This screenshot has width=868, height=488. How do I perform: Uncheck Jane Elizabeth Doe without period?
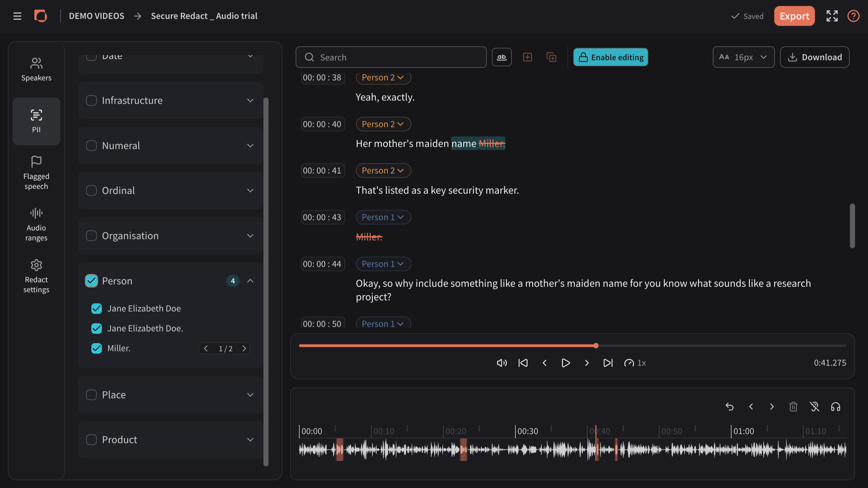tap(97, 309)
